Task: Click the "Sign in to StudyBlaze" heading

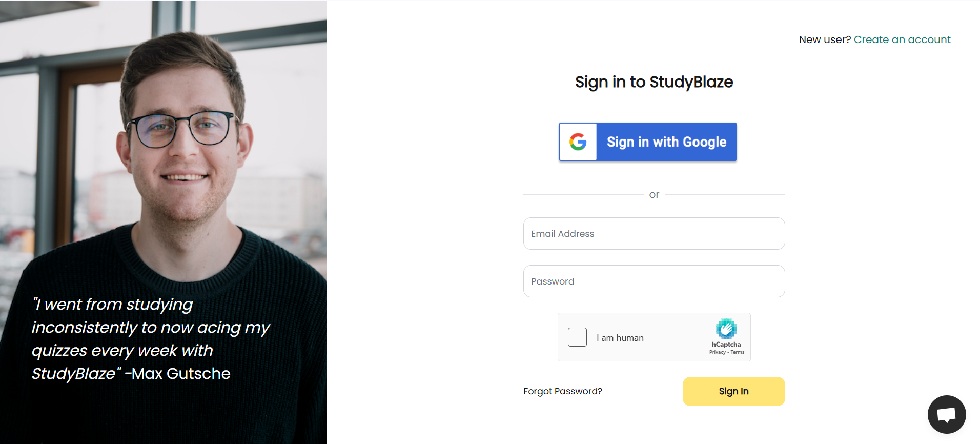Action: [x=654, y=82]
